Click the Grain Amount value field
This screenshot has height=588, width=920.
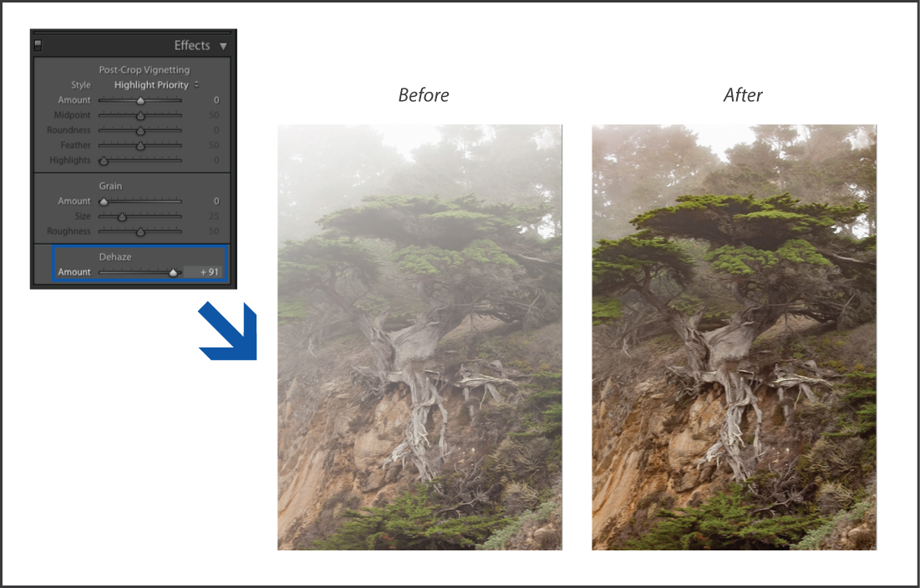(215, 201)
